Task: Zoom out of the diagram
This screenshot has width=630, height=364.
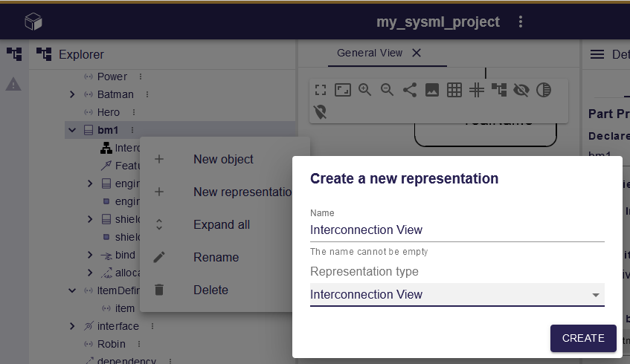Action: (388, 90)
